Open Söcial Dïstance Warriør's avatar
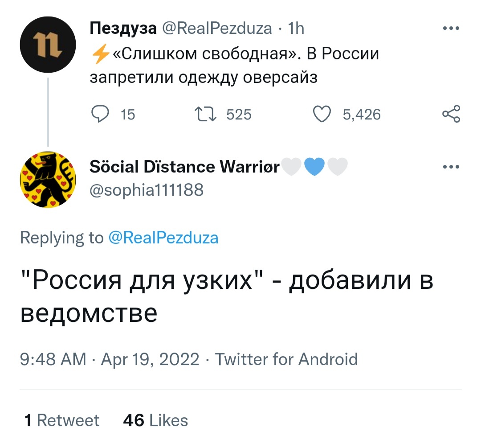The height and width of the screenshot is (448, 481). click(x=47, y=179)
